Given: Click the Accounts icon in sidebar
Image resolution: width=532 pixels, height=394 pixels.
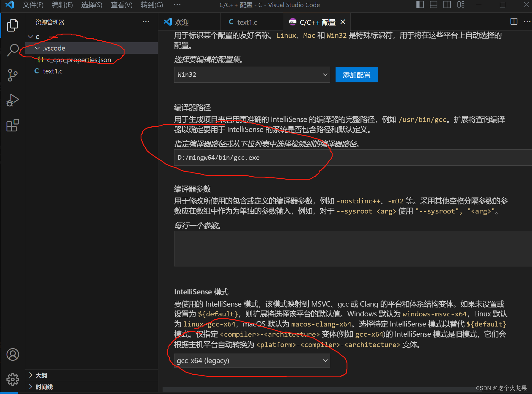Looking at the screenshot, I should 12,354.
